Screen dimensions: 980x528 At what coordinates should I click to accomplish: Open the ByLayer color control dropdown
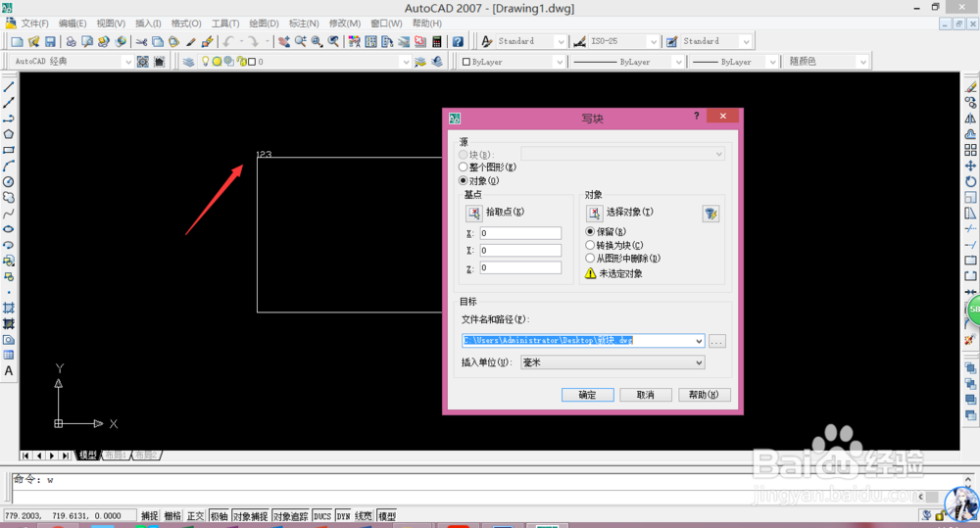coord(559,62)
